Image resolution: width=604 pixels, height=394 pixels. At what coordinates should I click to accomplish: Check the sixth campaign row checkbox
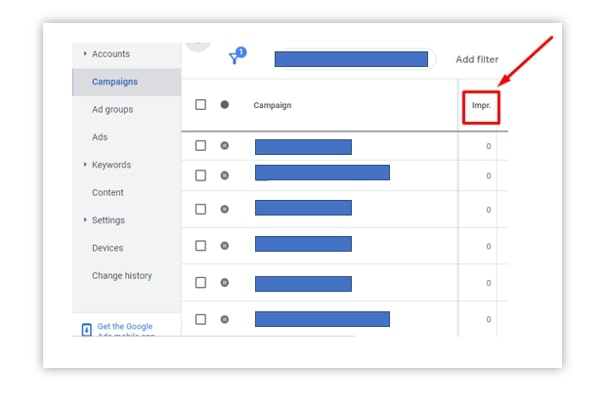201,319
